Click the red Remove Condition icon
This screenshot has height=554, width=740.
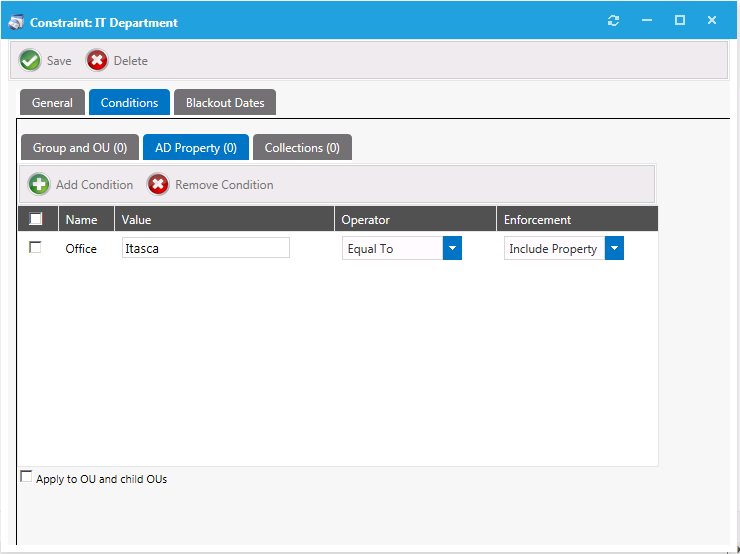tap(158, 185)
